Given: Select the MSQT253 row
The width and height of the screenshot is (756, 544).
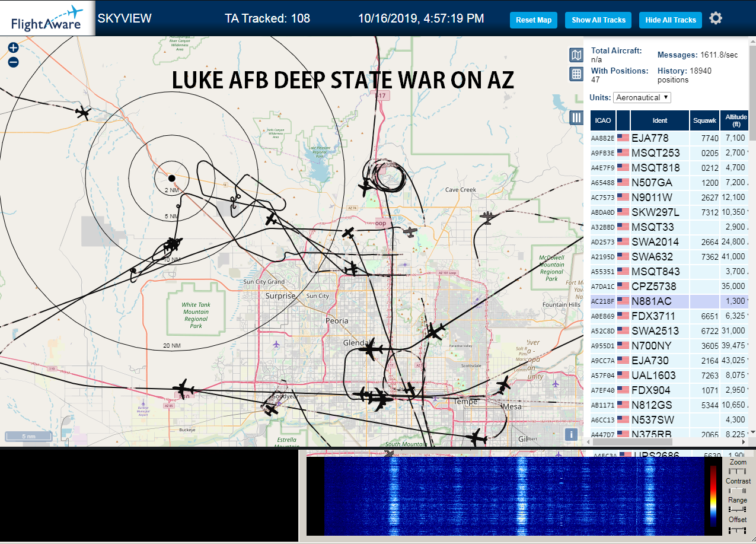Looking at the screenshot, I should tap(670, 152).
